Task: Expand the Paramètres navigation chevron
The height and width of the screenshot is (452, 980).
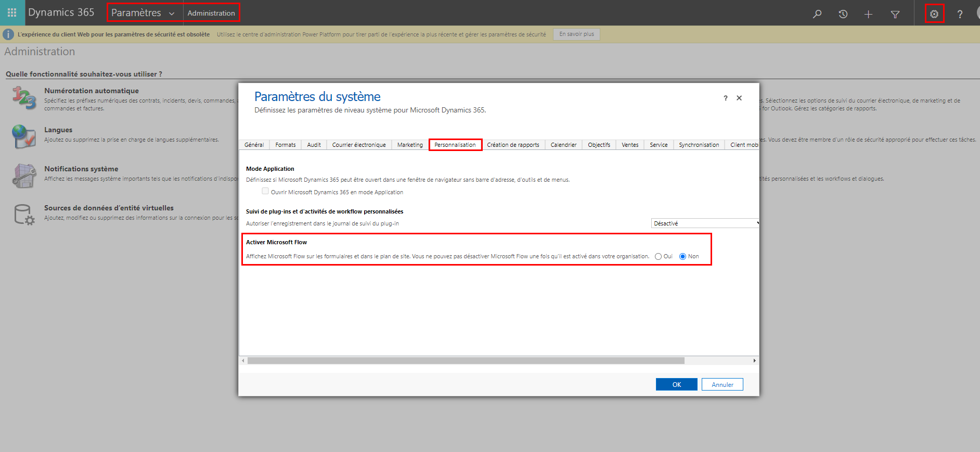Action: tap(172, 14)
